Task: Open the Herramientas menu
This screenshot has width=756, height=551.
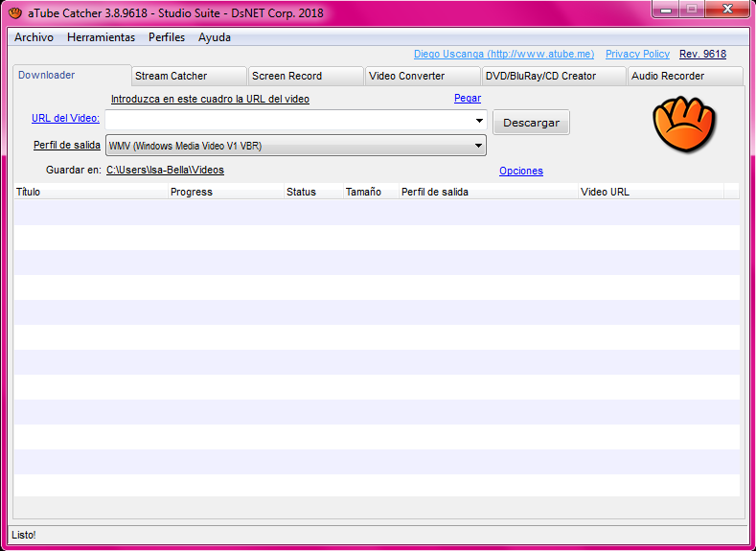Action: point(101,37)
